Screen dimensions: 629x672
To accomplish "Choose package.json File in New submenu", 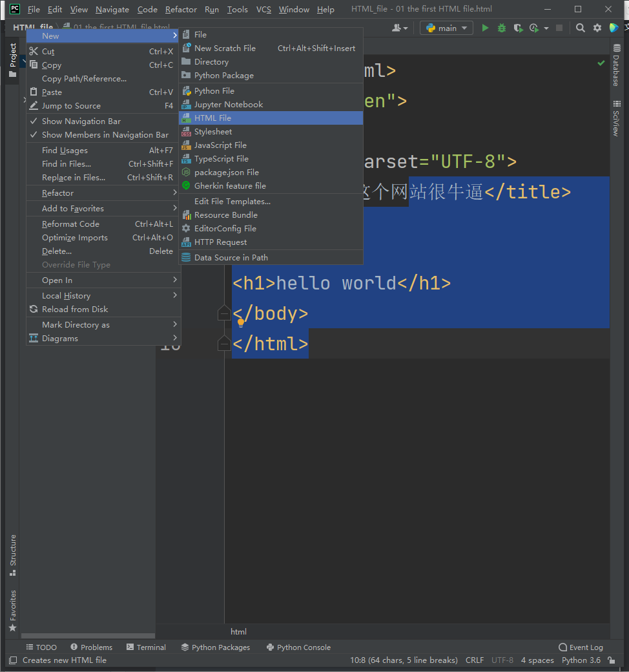I will [271, 173].
